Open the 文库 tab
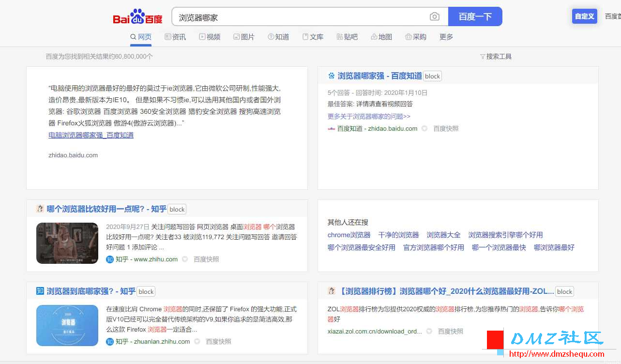 [313, 37]
